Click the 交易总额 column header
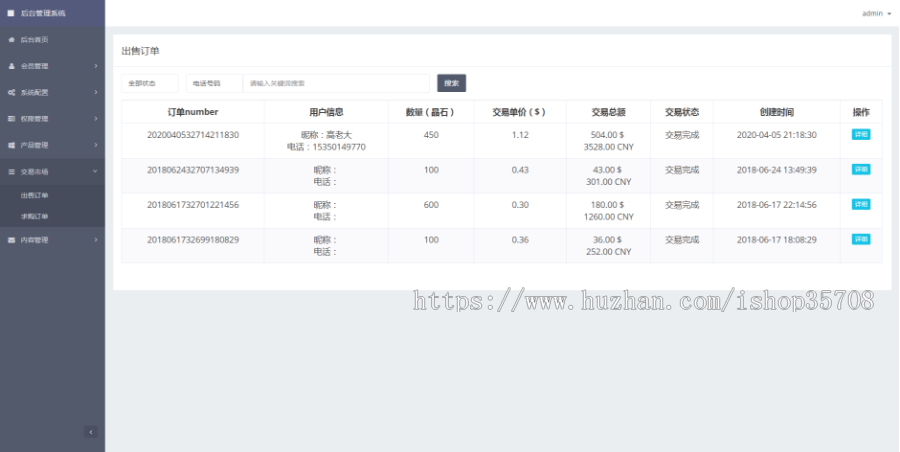Image resolution: width=900 pixels, height=452 pixels. (608, 112)
